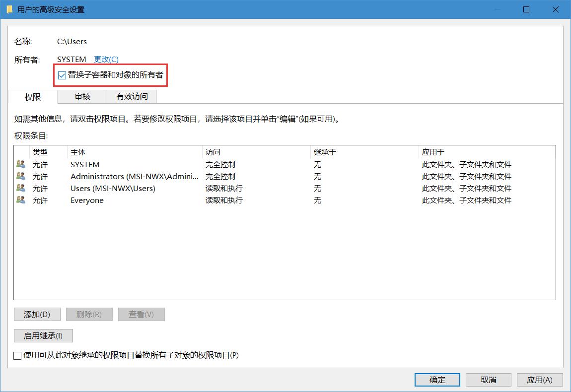Click the Everyone entry's user group icon
Screen dimensions: 571x392
point(20,200)
